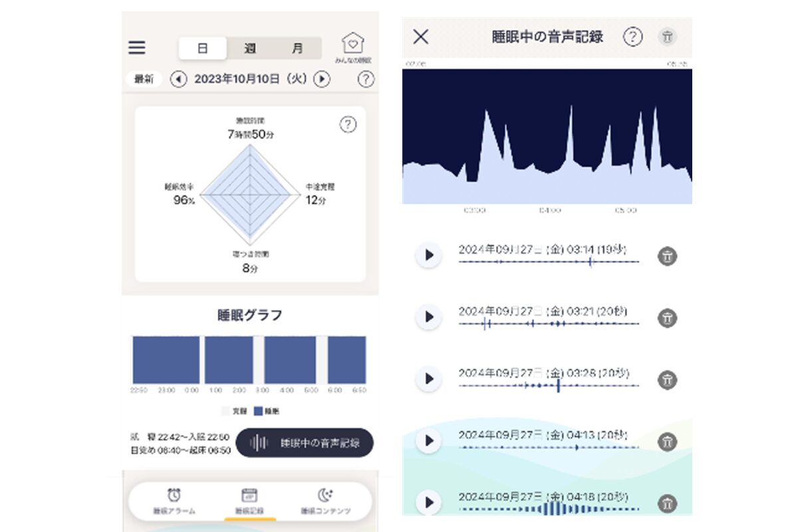The height and width of the screenshot is (532, 798).
Task: Tap help icon beside the date
Action: 366,79
